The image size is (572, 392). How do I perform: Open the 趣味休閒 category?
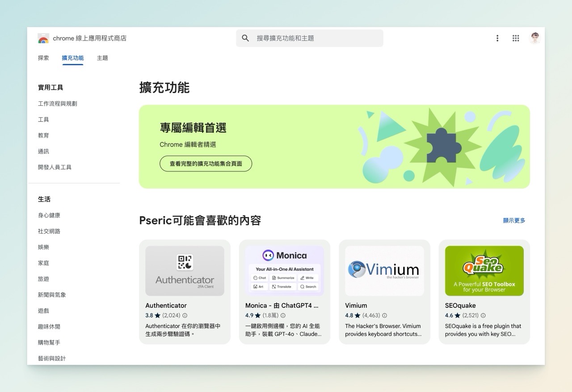pyautogui.click(x=49, y=327)
